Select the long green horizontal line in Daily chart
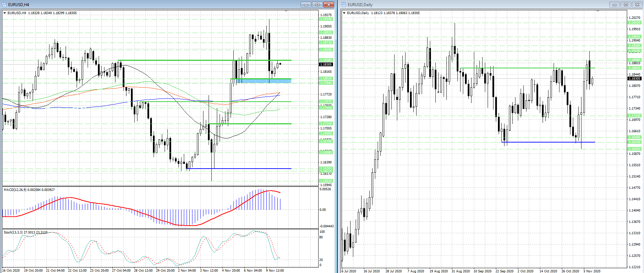Viewport: 644px width, 273px height. tap(528, 68)
